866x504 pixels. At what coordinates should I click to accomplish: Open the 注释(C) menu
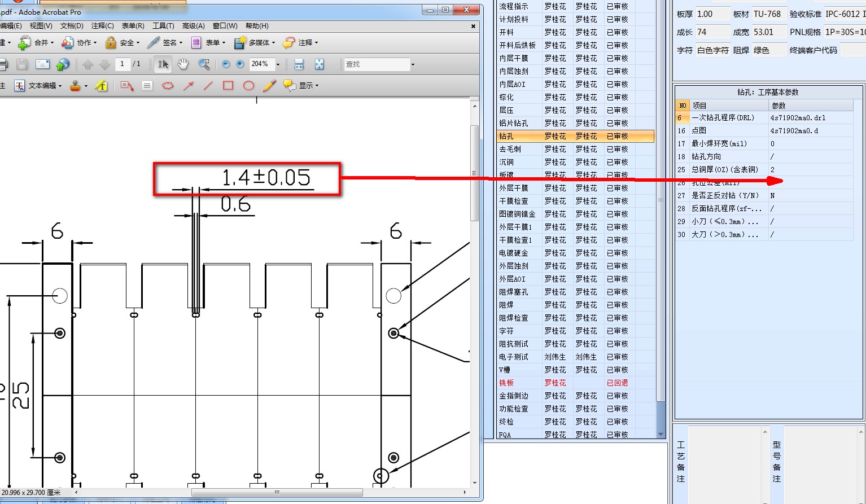point(102,26)
